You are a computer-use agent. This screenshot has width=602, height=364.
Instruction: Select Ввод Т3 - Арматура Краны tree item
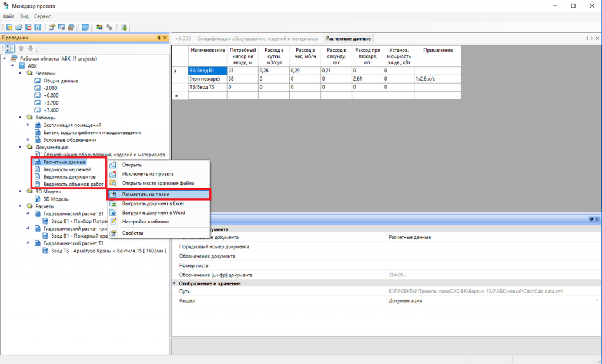pyautogui.click(x=109, y=251)
